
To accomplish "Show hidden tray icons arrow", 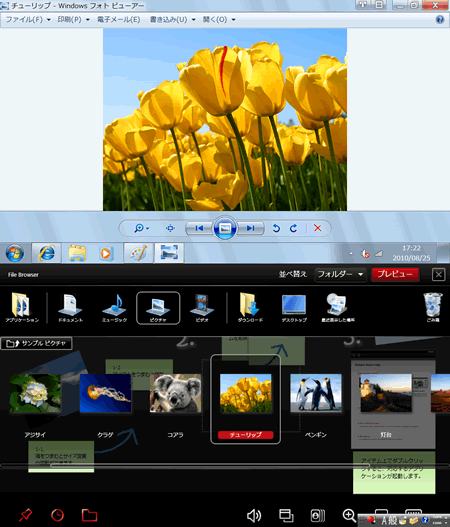I will [351, 253].
